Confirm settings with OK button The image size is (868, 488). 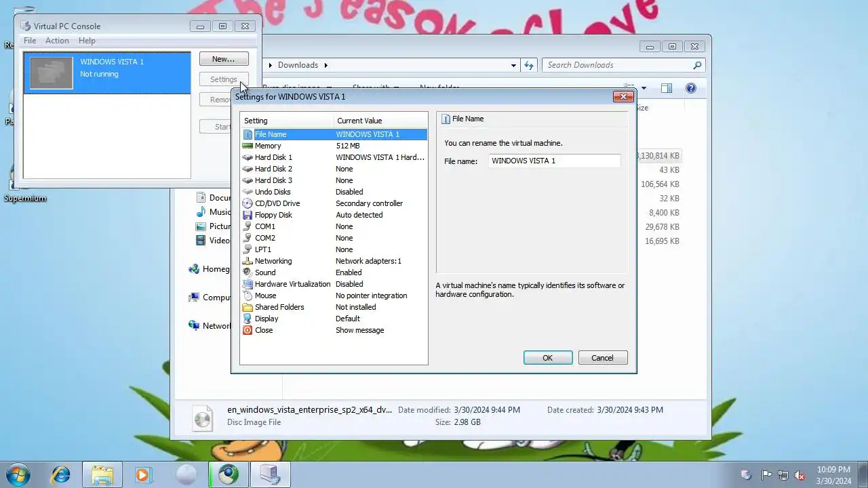tap(548, 358)
